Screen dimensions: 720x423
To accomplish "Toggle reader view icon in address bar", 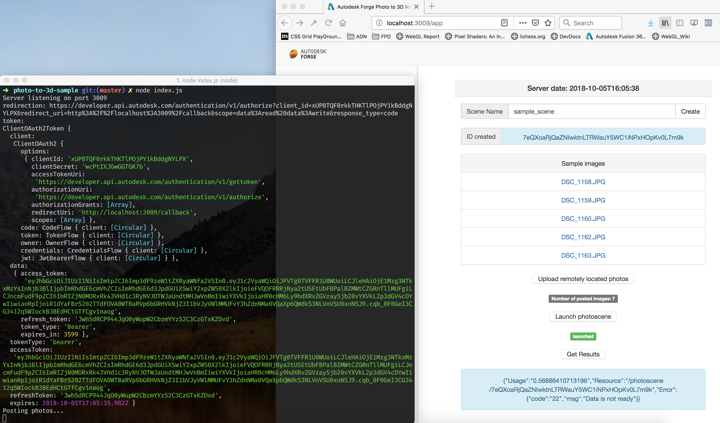I will (504, 23).
